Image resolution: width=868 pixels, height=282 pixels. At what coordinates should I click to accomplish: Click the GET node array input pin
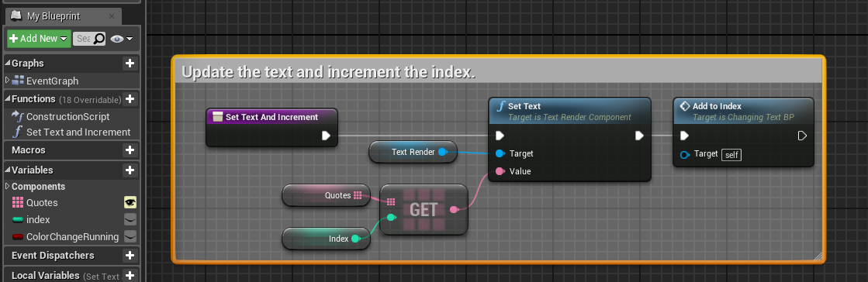(x=391, y=202)
